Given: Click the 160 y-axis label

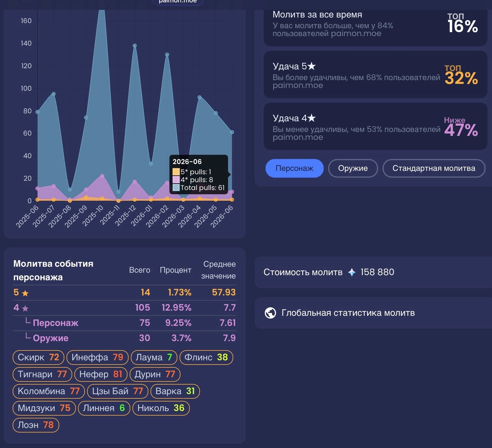Looking at the screenshot, I should [26, 21].
